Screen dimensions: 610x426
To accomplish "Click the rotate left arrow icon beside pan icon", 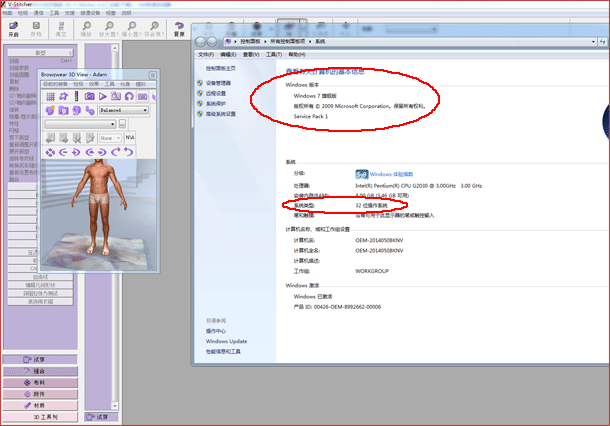I will (63, 152).
